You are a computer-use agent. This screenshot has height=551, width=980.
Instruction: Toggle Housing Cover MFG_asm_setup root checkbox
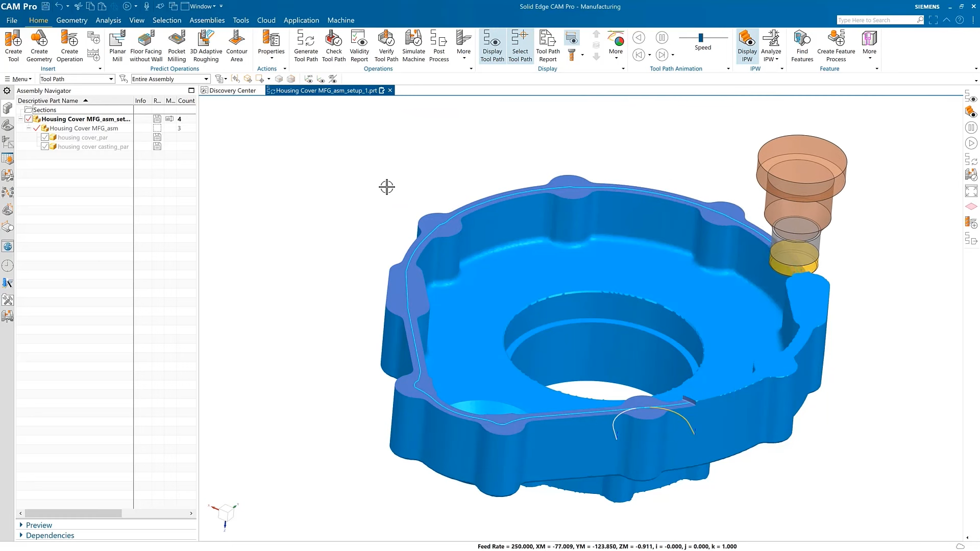(29, 119)
